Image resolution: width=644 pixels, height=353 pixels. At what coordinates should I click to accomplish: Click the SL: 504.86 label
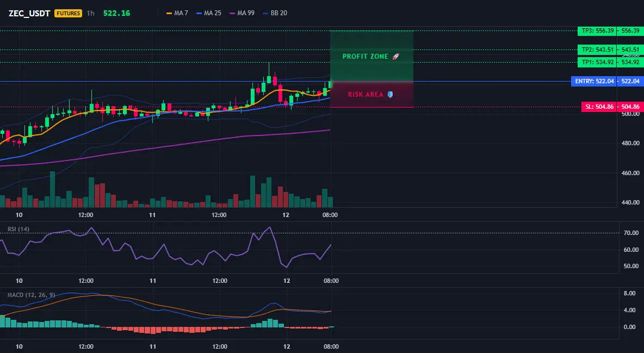[x=599, y=107]
